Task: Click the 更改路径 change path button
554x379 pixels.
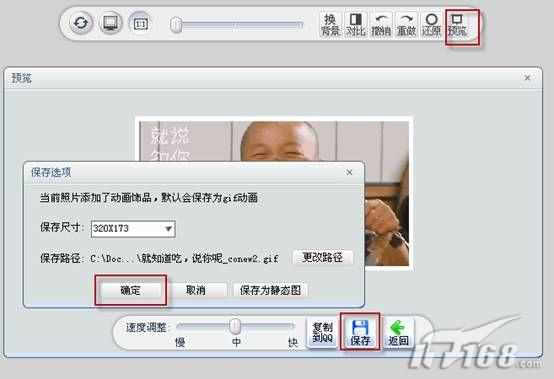Action: click(323, 257)
